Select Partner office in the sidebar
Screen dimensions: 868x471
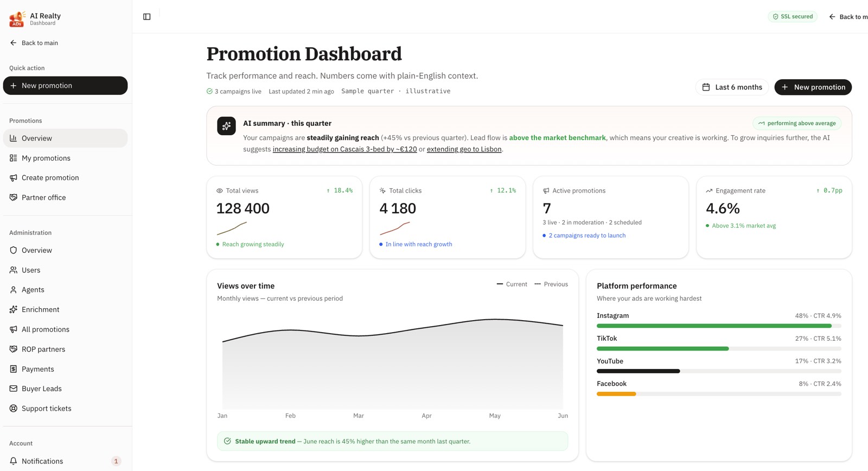[x=65, y=198]
